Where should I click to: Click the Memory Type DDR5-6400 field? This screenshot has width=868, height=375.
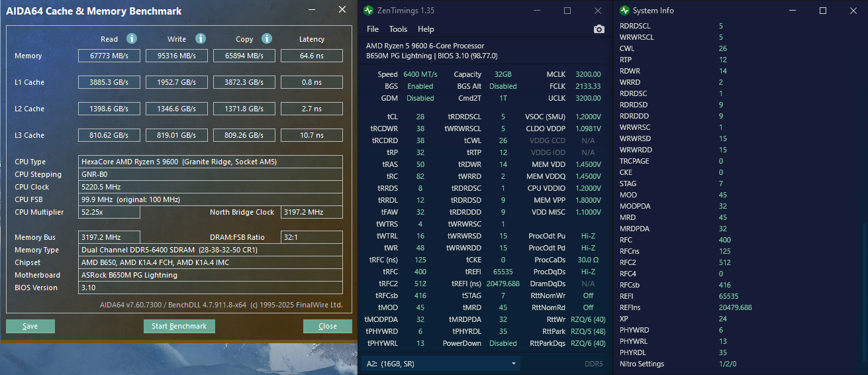[x=211, y=250]
